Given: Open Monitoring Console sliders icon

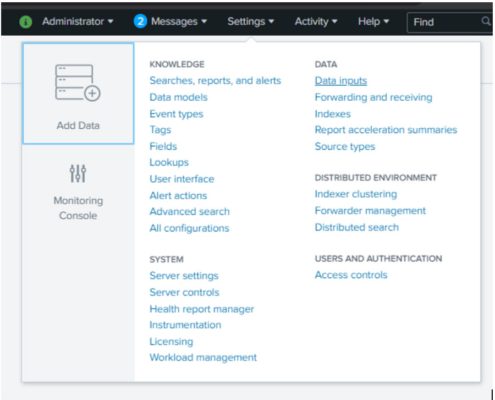Looking at the screenshot, I should click(x=78, y=173).
